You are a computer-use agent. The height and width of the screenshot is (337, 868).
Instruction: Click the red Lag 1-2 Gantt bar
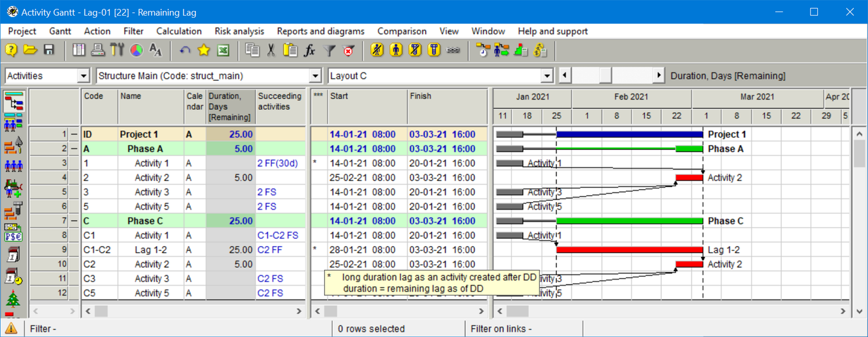tap(629, 250)
